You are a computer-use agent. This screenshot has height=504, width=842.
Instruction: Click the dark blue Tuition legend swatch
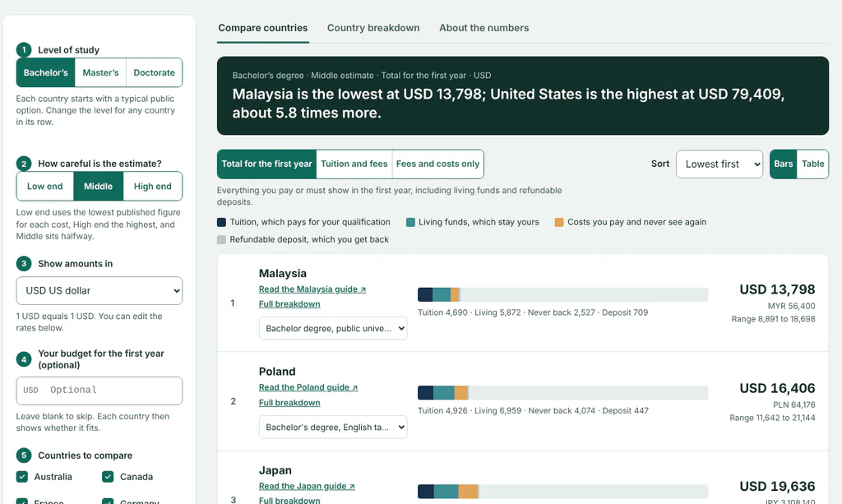click(221, 222)
